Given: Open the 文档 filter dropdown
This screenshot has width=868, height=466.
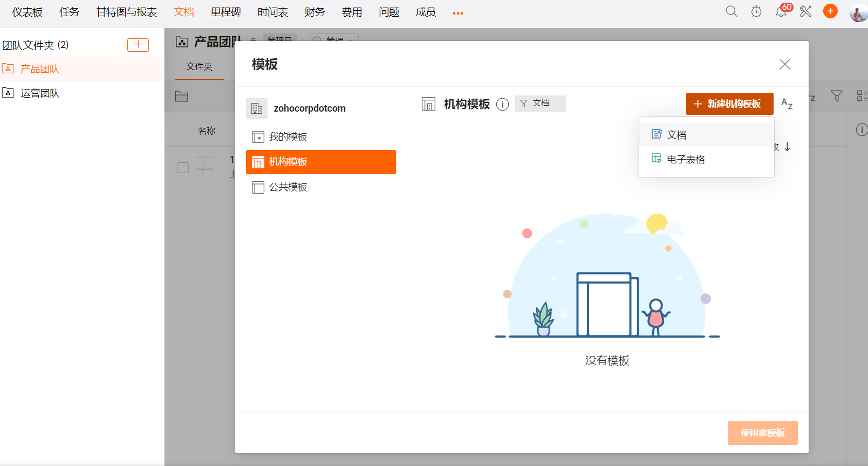Looking at the screenshot, I should pyautogui.click(x=539, y=104).
